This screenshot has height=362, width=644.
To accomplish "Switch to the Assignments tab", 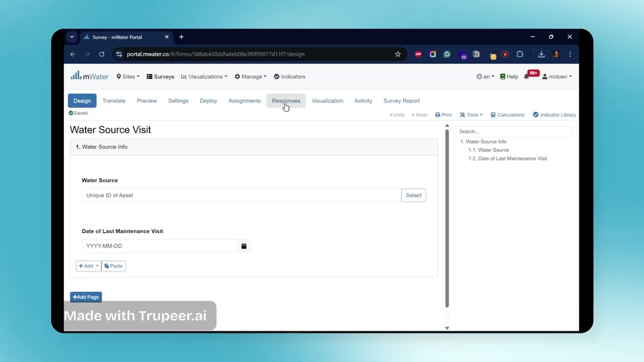I will [245, 101].
